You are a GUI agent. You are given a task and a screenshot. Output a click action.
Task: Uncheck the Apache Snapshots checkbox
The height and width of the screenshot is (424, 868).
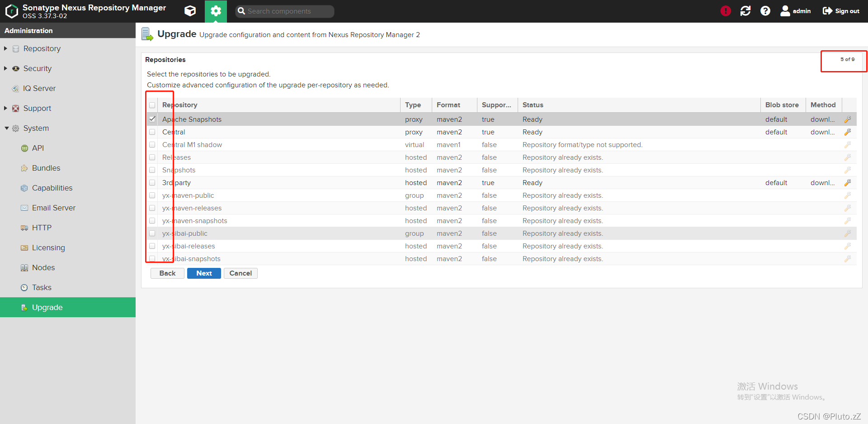(152, 119)
